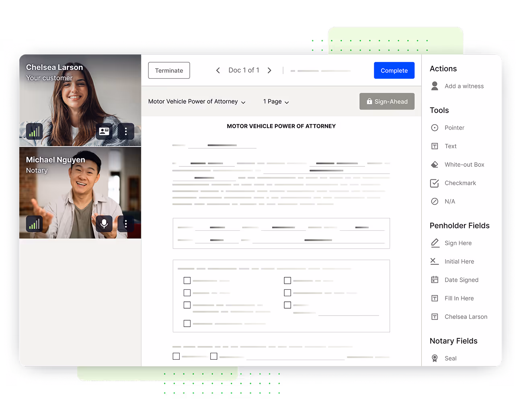Tick the left checkbox below the boxed section

pyautogui.click(x=176, y=356)
